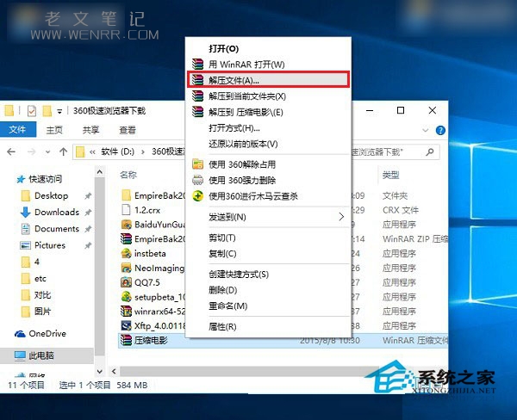Click the search magnifier icon

430,151
